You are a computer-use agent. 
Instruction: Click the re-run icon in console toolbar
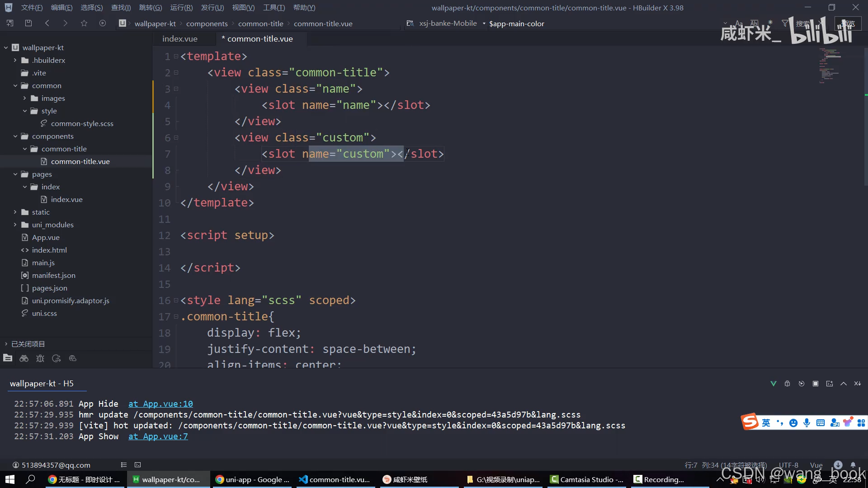pos(802,384)
